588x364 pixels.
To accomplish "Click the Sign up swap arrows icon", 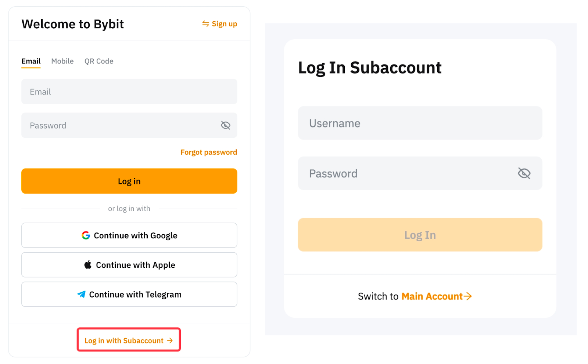I will tap(205, 24).
